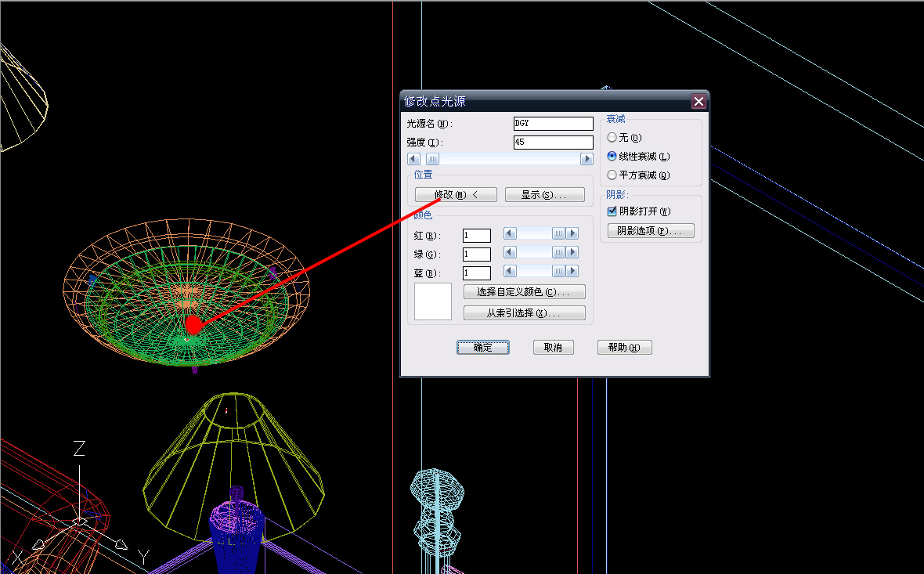924x574 pixels.
Task: Open 阴影选项(P)... settings
Action: pos(651,230)
